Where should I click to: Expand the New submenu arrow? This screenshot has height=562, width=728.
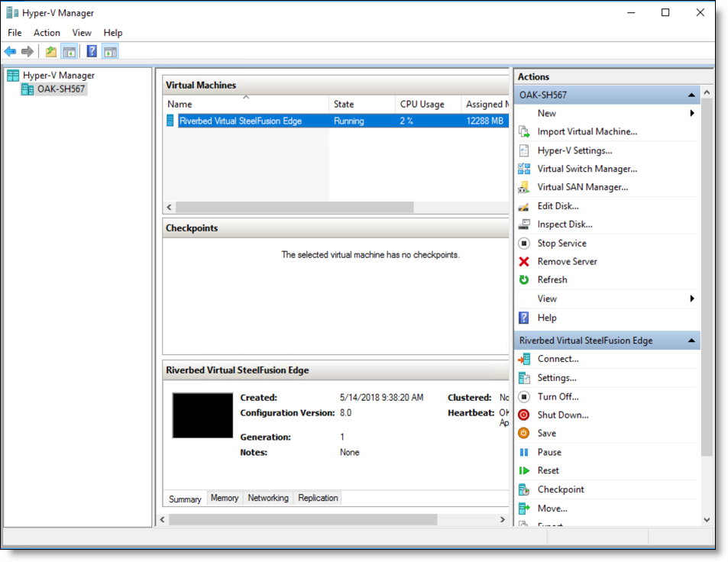[692, 113]
